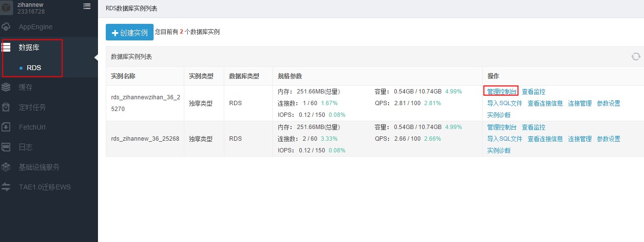Click 导入SQL文件 for the first instance
The image size is (644, 242).
(505, 103)
